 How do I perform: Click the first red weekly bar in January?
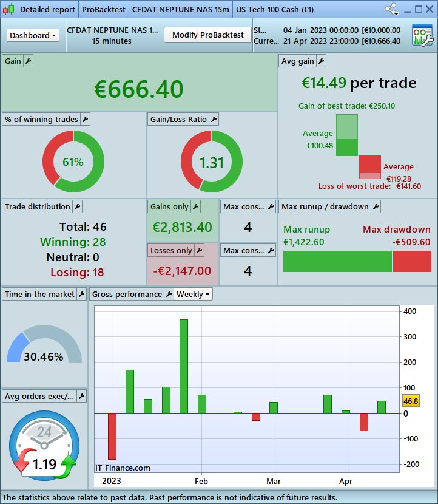pos(112,436)
